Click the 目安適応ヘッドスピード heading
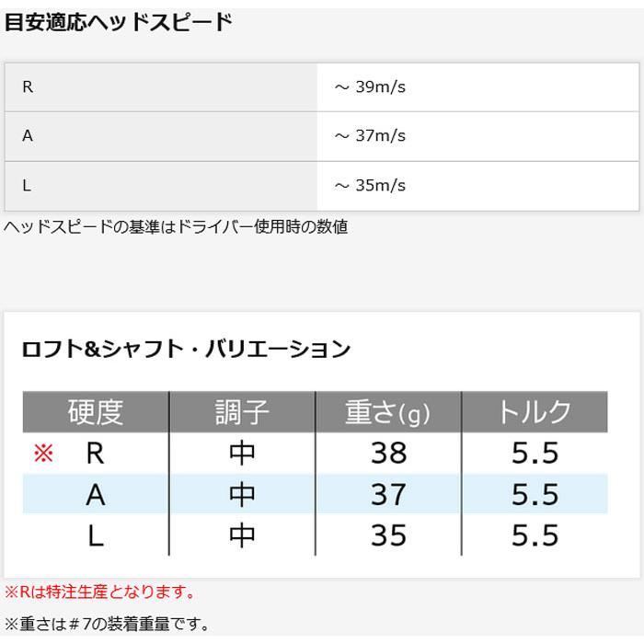 (x=119, y=22)
